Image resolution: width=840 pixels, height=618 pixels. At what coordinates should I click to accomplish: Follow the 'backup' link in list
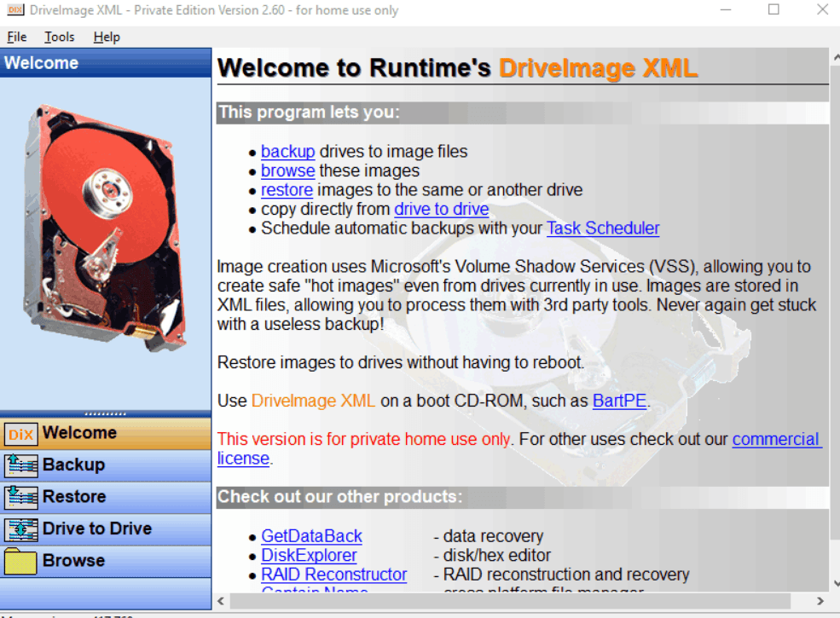click(x=287, y=152)
